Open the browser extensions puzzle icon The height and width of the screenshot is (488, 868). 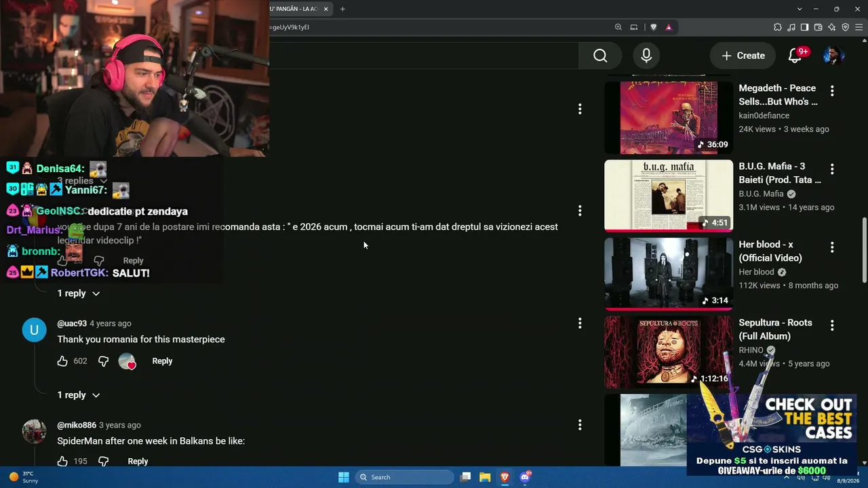[x=778, y=27]
